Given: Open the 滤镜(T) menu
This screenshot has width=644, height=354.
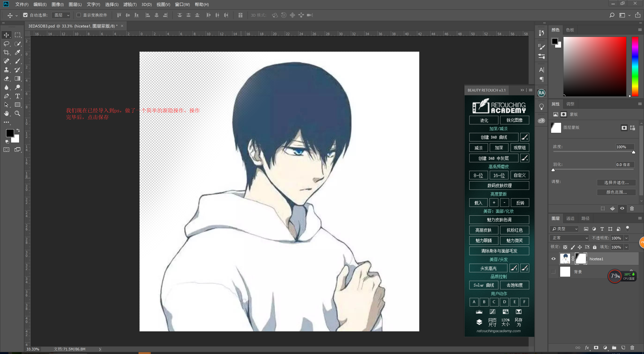Looking at the screenshot, I should 130,5.
